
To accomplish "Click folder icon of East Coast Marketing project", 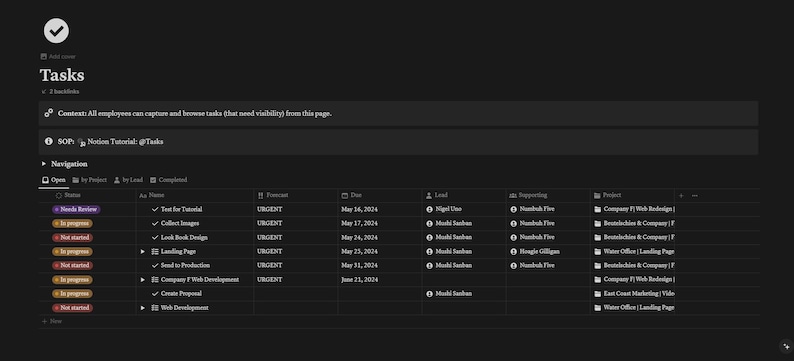I will coord(598,294).
